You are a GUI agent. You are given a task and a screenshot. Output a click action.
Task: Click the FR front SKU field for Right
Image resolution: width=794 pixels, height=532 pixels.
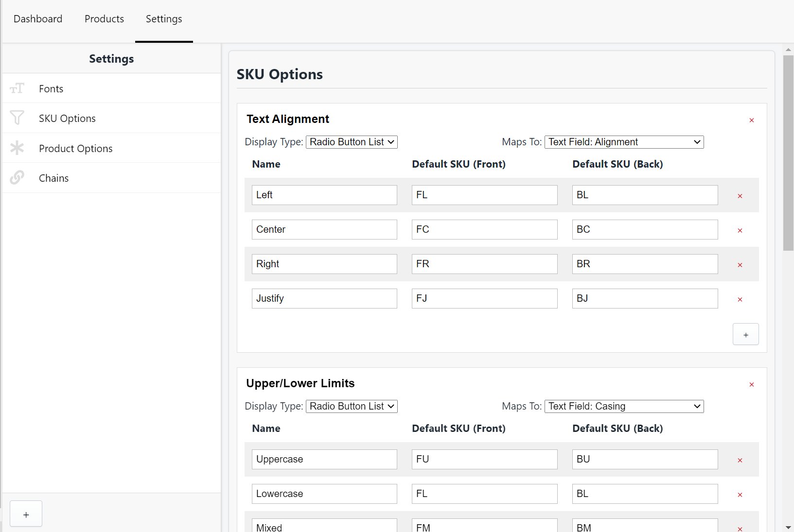(x=484, y=264)
